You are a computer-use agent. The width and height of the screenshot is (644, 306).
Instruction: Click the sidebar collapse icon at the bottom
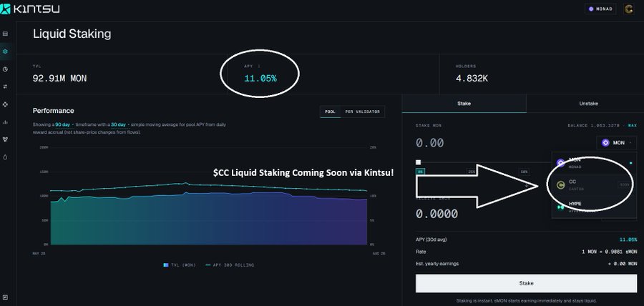[x=5, y=297]
